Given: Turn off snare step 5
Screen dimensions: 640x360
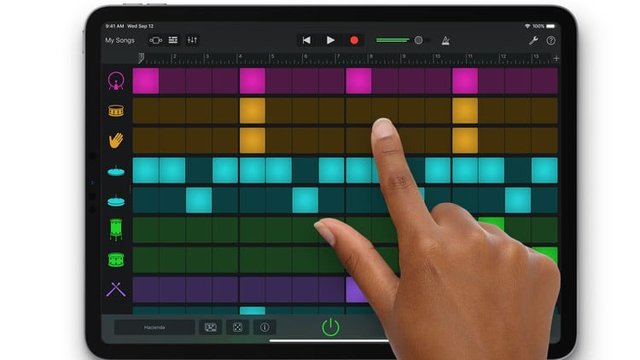Looking at the screenshot, I should (x=252, y=111).
